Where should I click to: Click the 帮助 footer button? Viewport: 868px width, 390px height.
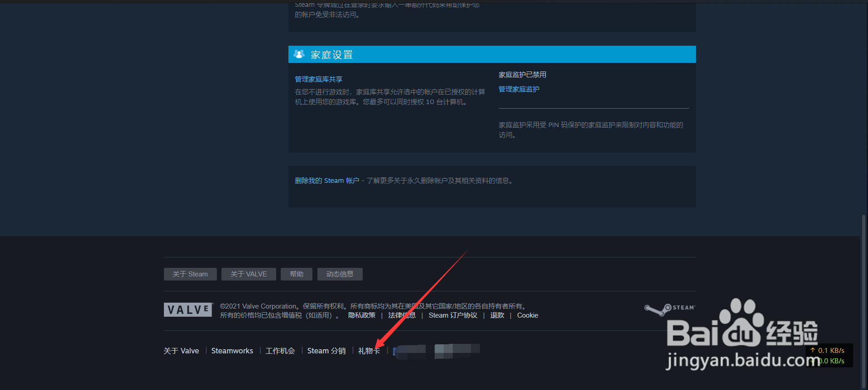pos(297,274)
